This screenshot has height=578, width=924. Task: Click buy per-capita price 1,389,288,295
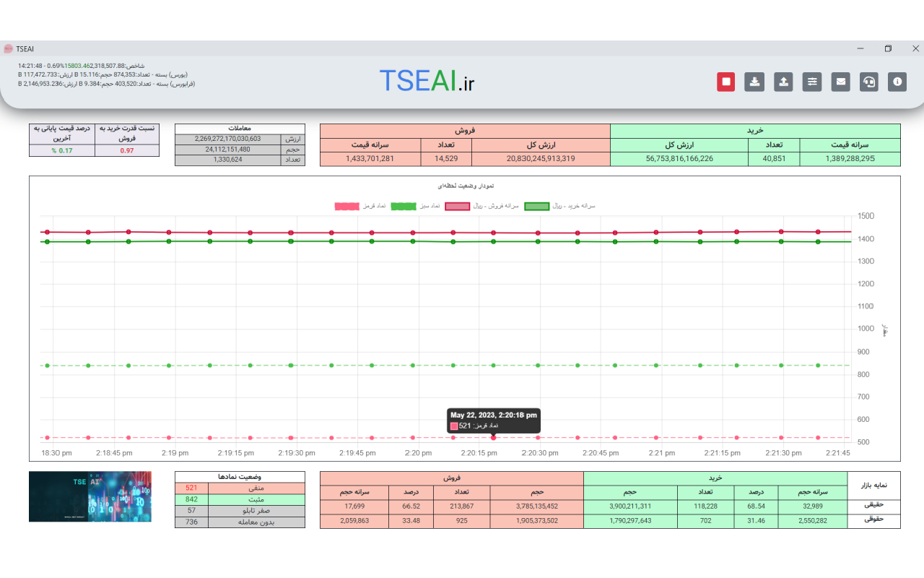(850, 159)
